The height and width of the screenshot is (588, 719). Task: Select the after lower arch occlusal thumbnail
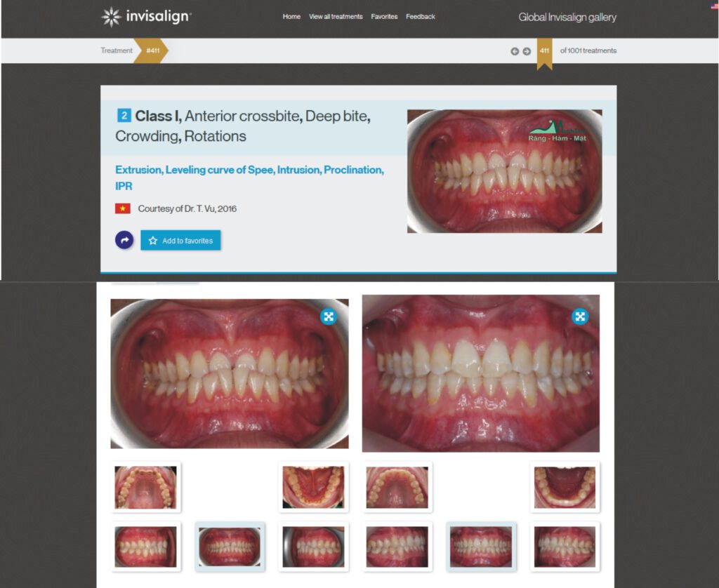[x=565, y=487]
